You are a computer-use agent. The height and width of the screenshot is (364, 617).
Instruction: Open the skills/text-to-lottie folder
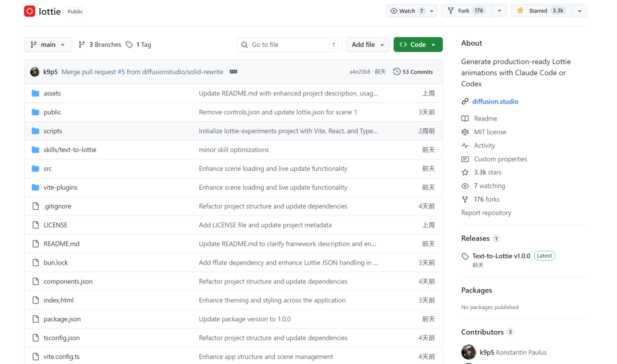pyautogui.click(x=70, y=150)
